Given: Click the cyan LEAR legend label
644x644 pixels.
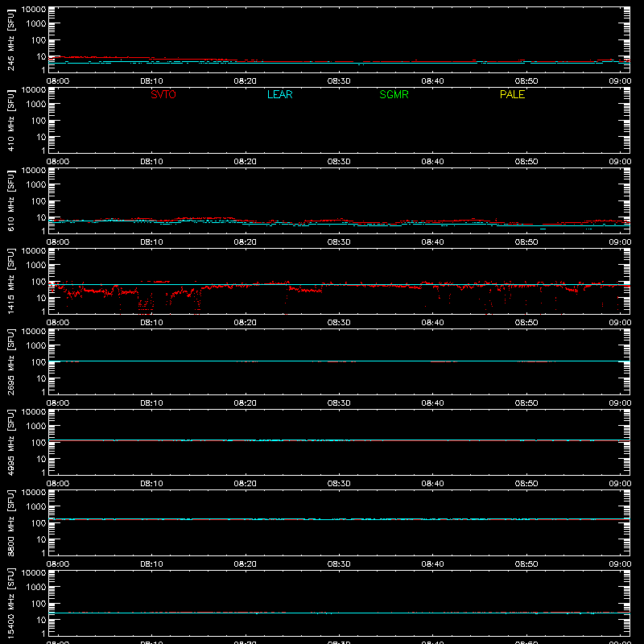Looking at the screenshot, I should coord(279,94).
